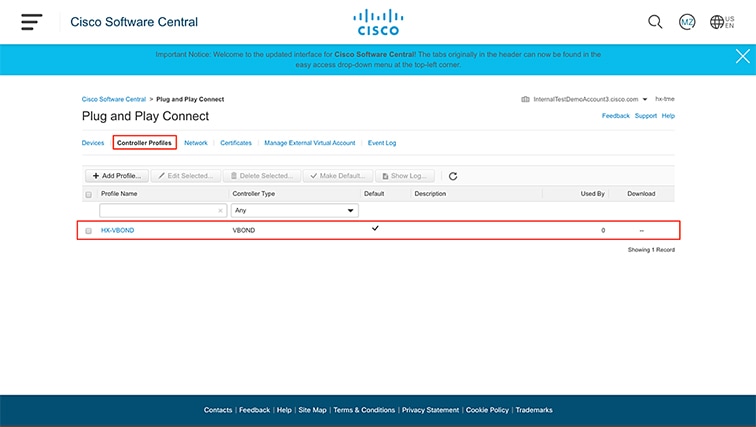Click the Show Log button
756x427 pixels.
[405, 176]
